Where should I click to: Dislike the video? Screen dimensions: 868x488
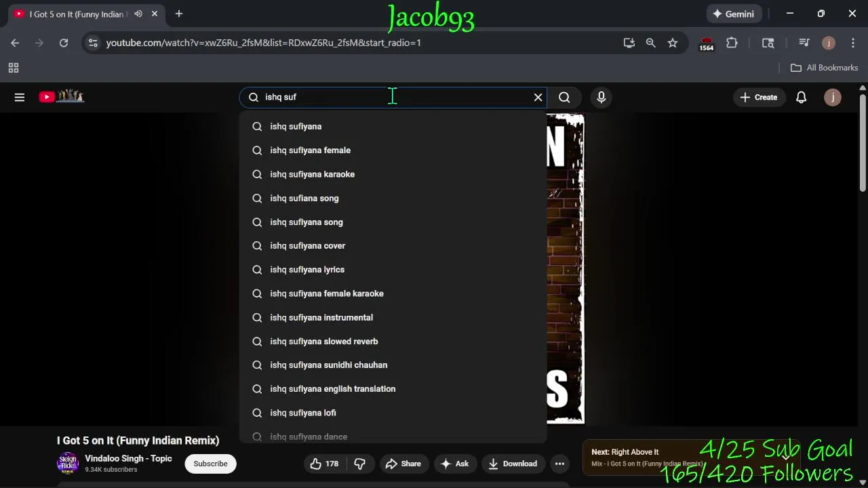(x=360, y=464)
